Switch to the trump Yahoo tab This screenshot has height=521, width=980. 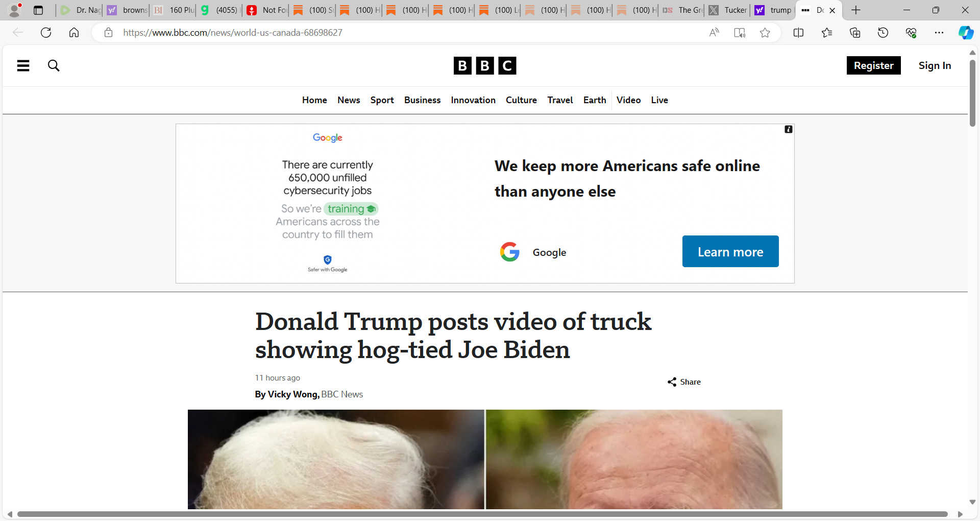773,10
